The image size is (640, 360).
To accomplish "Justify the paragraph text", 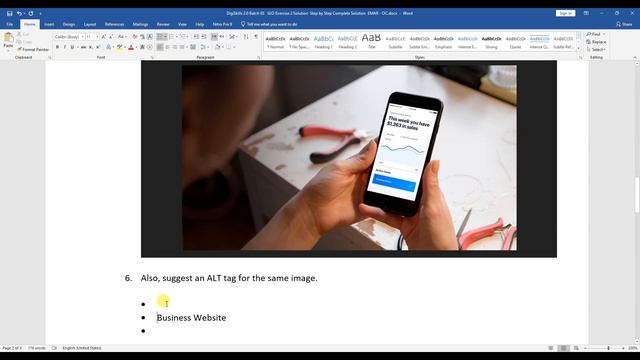I will tap(182, 47).
